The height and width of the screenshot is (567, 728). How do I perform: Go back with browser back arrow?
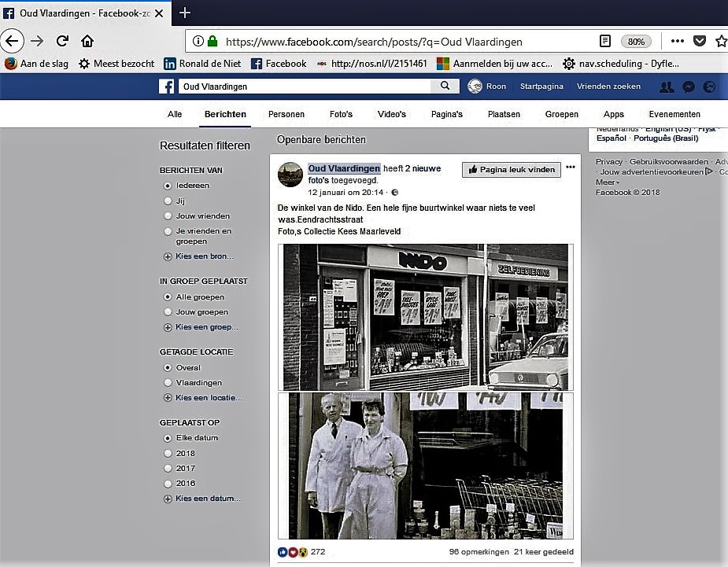(x=12, y=42)
